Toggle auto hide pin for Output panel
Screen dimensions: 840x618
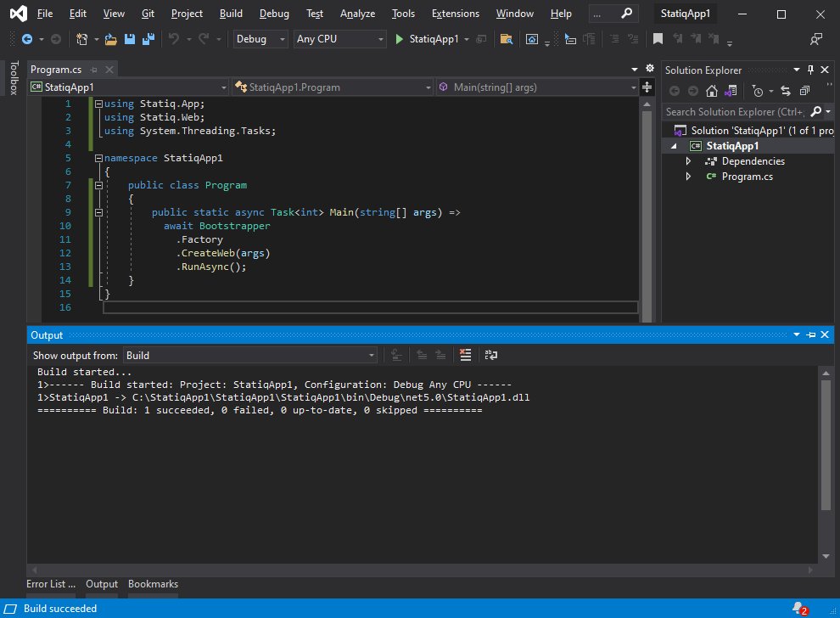pos(811,335)
